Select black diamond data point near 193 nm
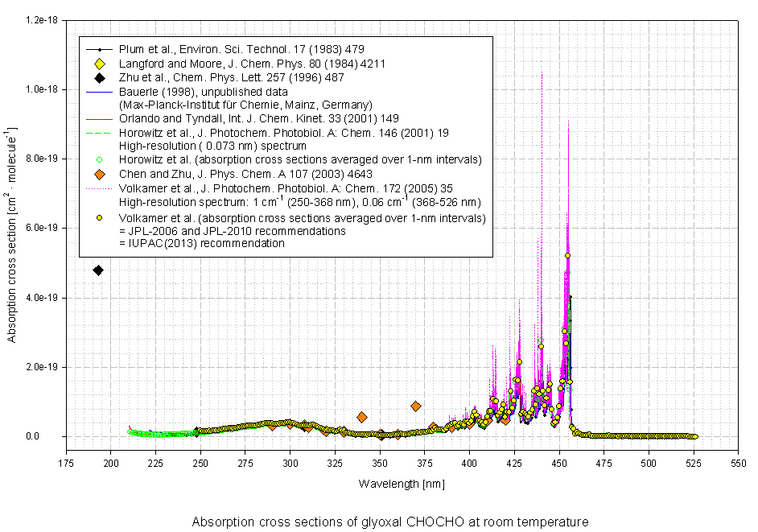758x532 pixels. coord(98,270)
